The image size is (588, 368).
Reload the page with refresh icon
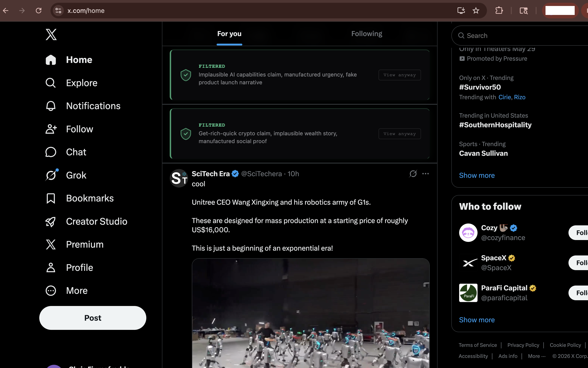(39, 11)
